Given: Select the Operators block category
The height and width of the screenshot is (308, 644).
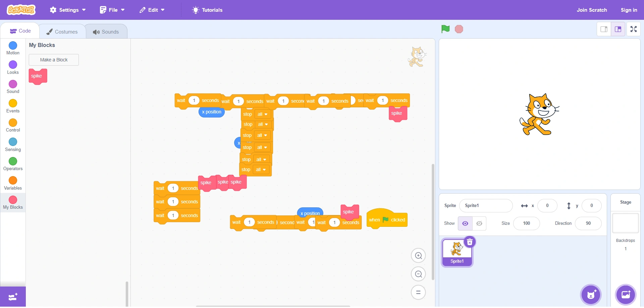Looking at the screenshot, I should [x=13, y=164].
